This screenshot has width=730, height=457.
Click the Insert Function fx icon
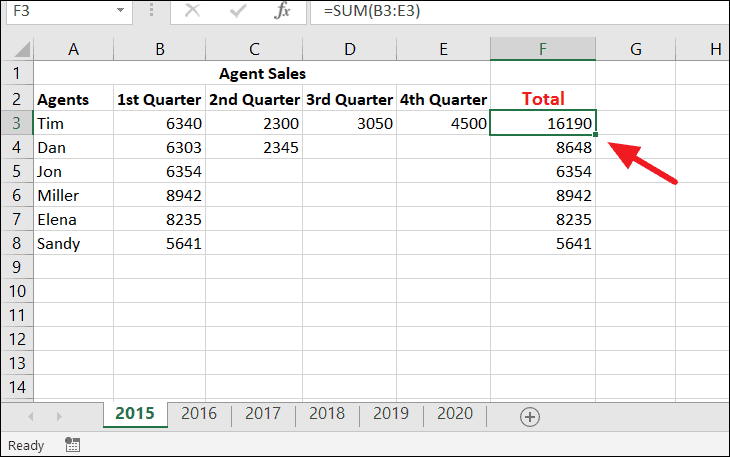click(282, 10)
